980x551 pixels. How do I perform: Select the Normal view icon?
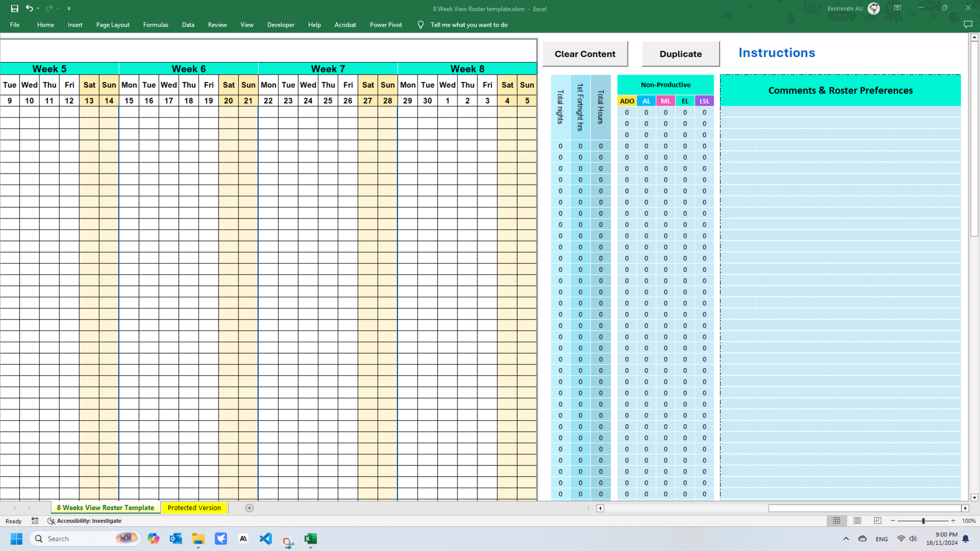(x=836, y=521)
